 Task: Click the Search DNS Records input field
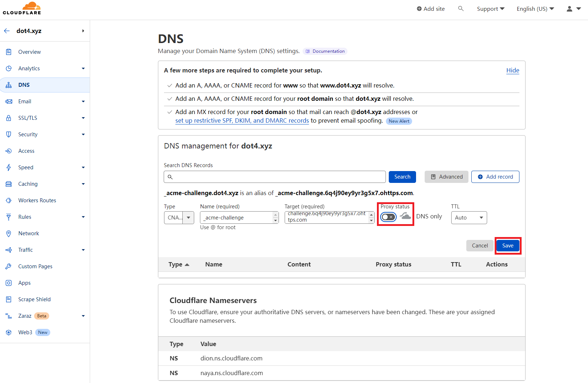[x=275, y=177]
